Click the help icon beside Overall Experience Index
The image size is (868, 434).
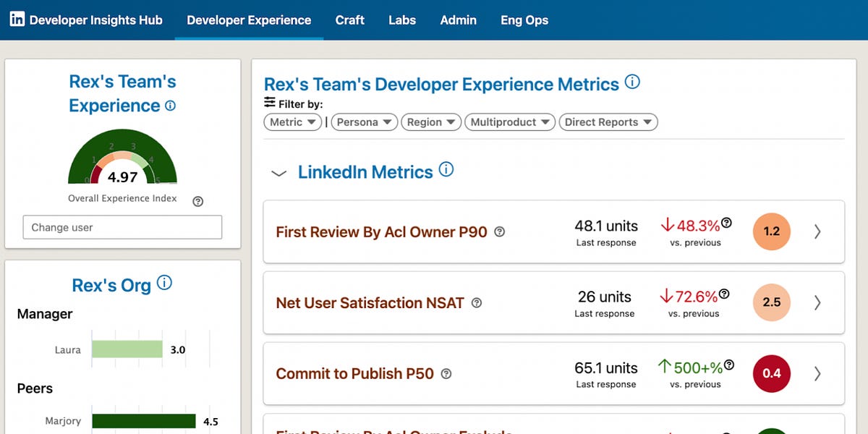197,201
